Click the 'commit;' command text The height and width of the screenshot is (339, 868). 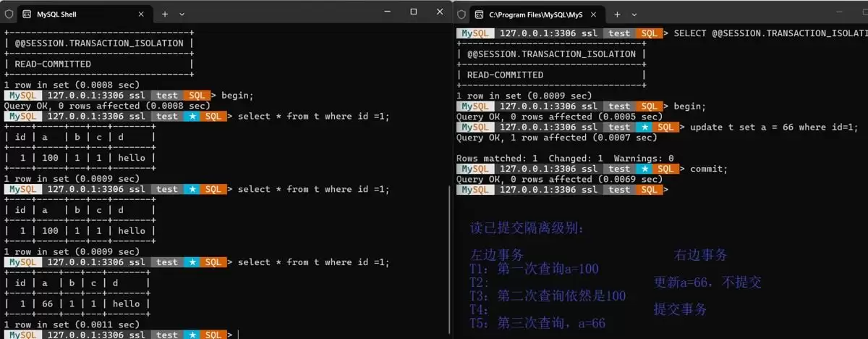pos(709,169)
